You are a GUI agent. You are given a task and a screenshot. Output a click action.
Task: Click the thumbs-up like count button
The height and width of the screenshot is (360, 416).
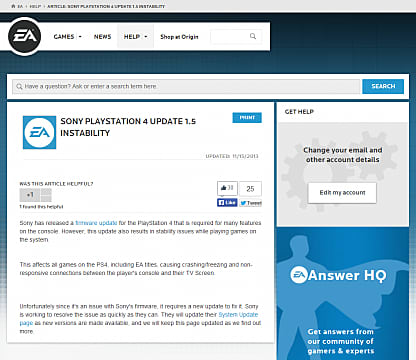tap(227, 188)
